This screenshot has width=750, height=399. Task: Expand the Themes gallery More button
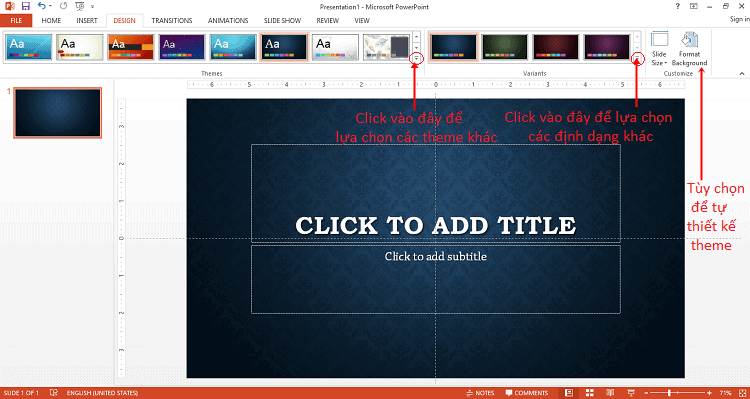point(417,58)
